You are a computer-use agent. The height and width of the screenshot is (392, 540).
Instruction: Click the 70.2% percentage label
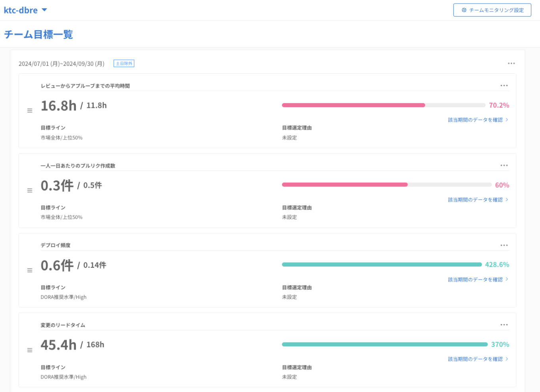(x=499, y=105)
